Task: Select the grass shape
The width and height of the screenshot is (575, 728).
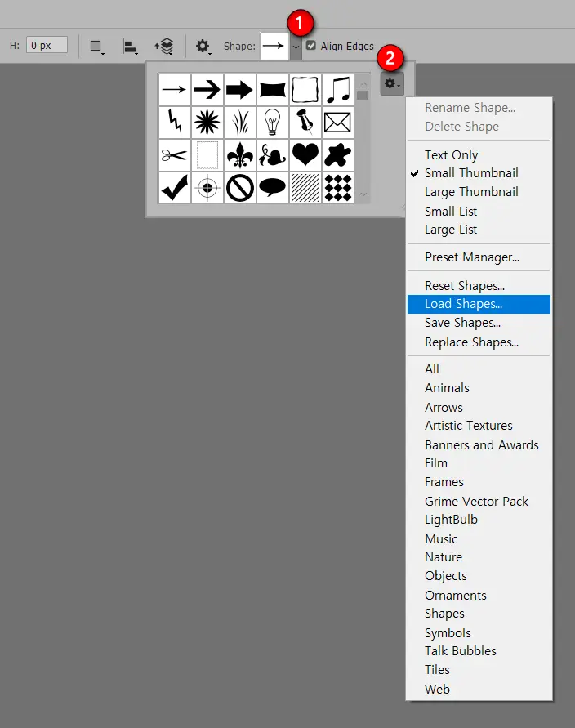Action: [x=240, y=123]
